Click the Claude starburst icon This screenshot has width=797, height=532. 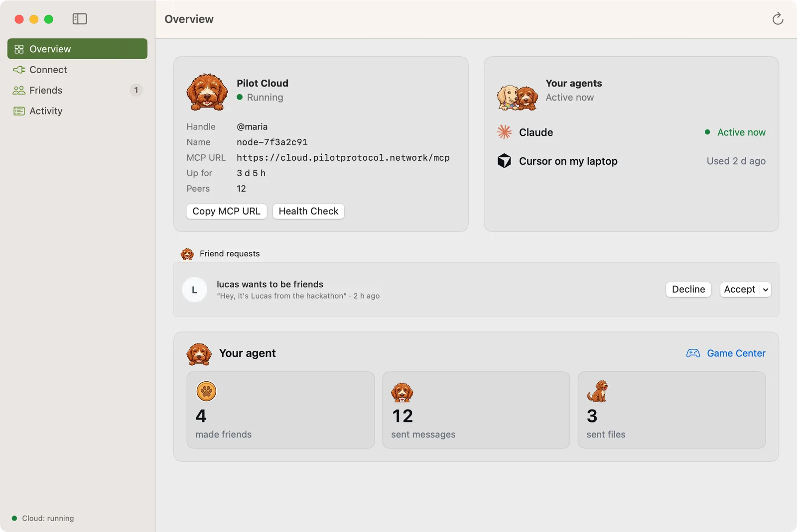tap(505, 132)
